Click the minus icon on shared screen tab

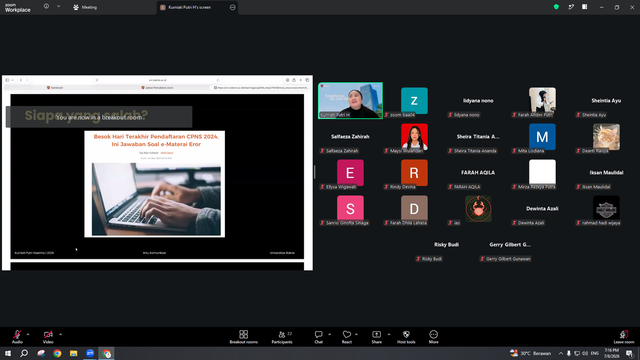click(x=232, y=7)
